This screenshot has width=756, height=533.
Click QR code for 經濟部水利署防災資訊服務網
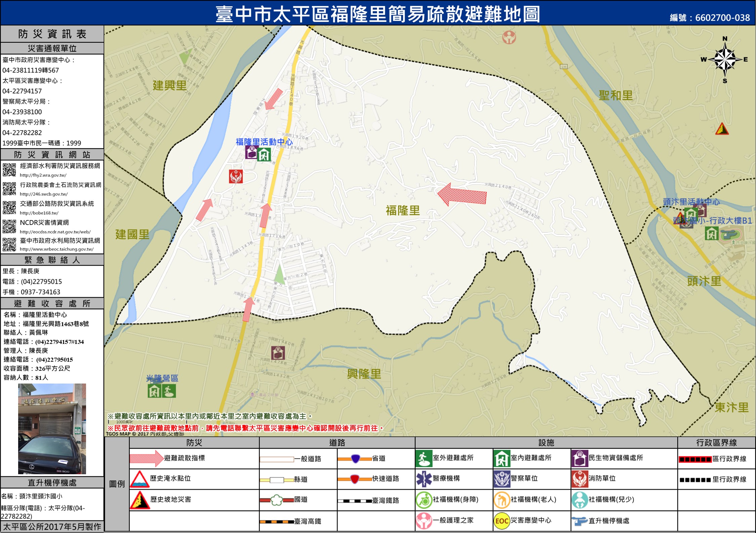[9, 170]
